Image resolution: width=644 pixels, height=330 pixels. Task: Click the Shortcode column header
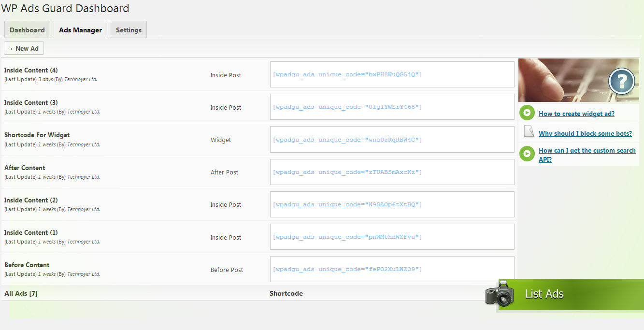pos(286,293)
